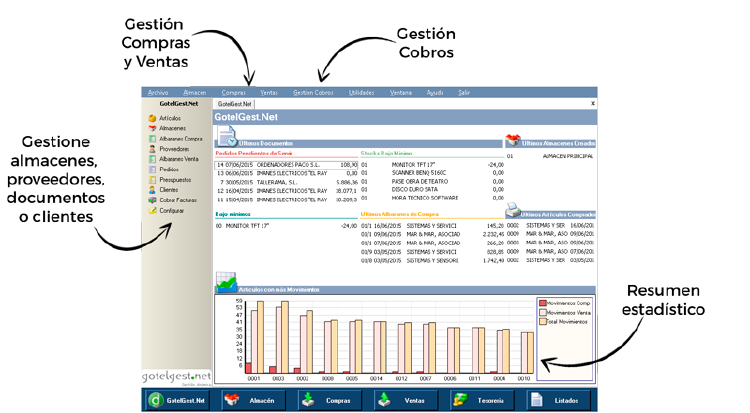Image resolution: width=750 pixels, height=413 pixels.
Task: Open the Gestion Cobros menu
Action: (313, 92)
